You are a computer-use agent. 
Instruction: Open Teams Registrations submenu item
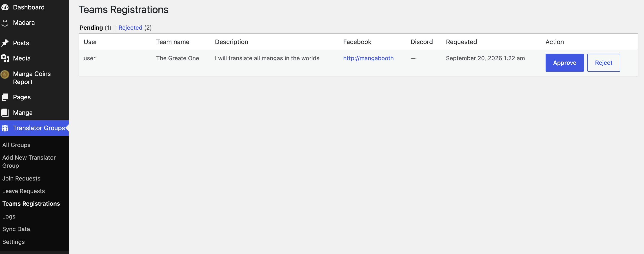tap(31, 204)
